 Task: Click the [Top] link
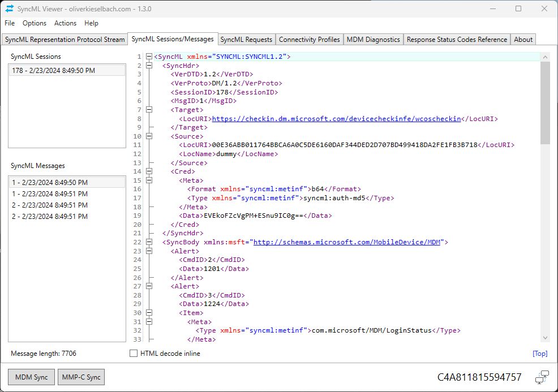[x=539, y=354]
